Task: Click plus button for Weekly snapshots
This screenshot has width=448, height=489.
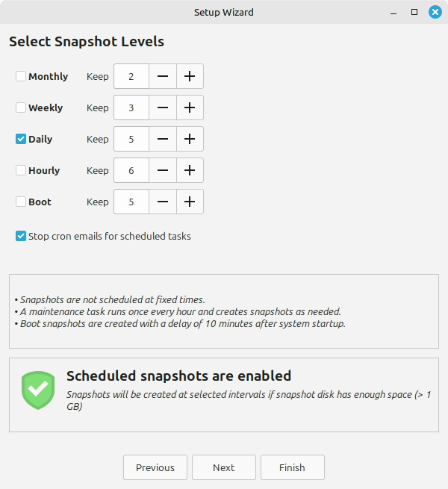Action: (x=190, y=108)
